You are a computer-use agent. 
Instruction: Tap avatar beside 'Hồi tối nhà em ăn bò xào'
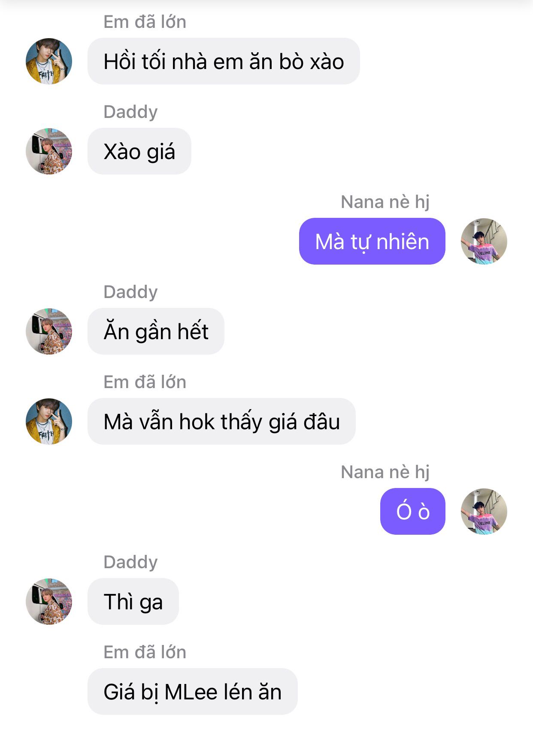click(x=49, y=61)
